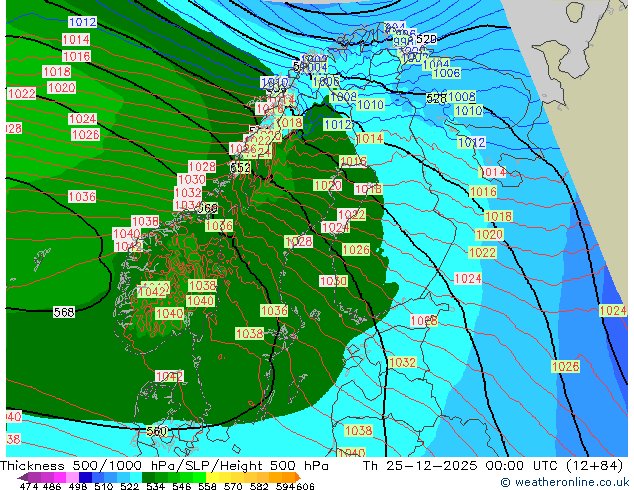Click the 1036 label over the open ocean at left

(x=82, y=196)
